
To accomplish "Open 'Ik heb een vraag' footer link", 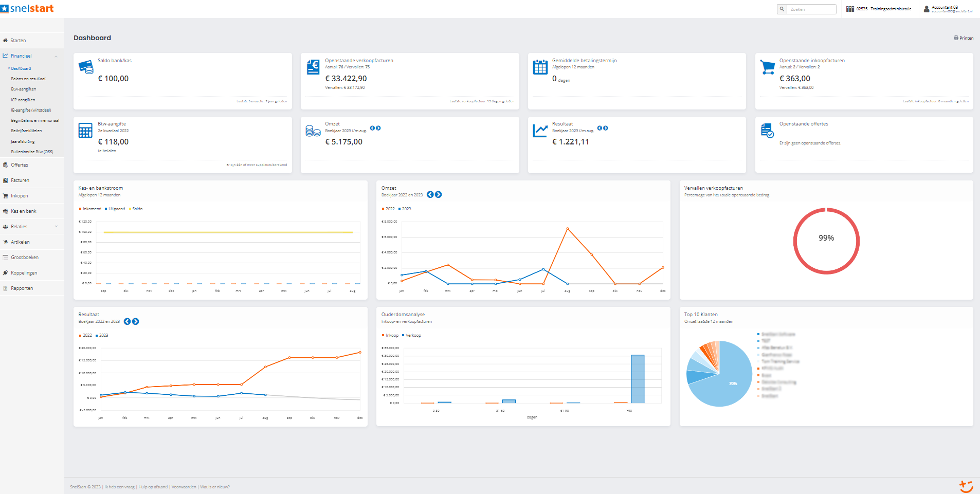I will coord(119,487).
